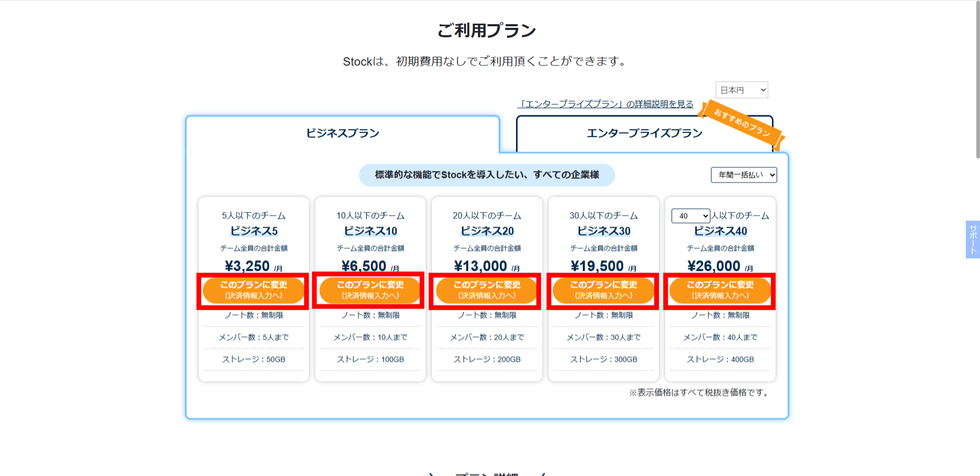Viewport: 980px width, 476px height.
Task: Click the 5人以下のチーム label
Action: 254,216
